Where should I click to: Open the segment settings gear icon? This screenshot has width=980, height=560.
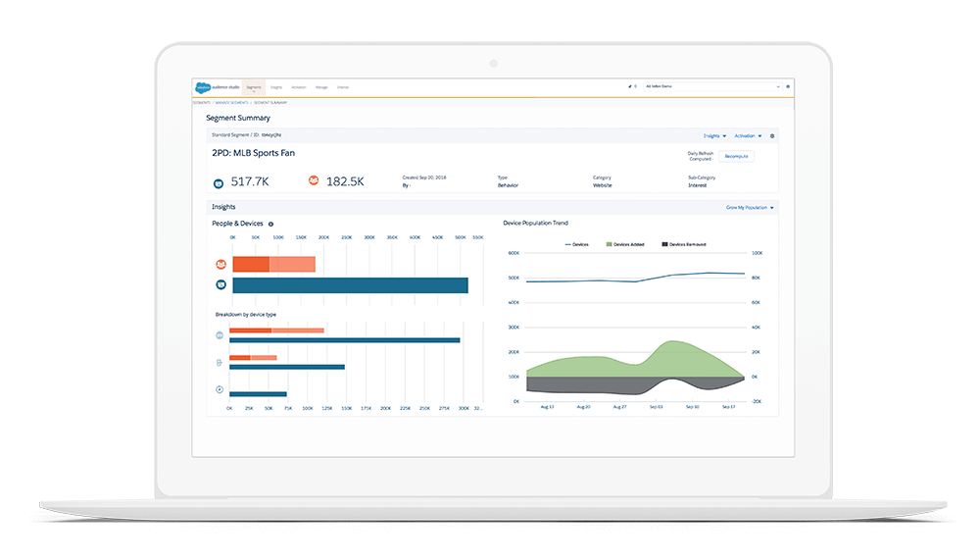tap(772, 135)
